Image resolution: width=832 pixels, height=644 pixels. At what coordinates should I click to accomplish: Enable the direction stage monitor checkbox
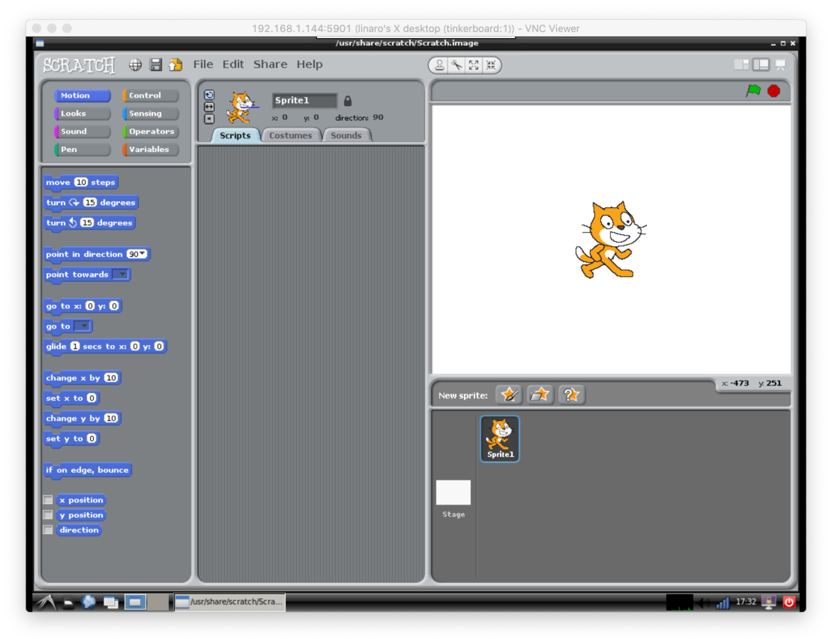pyautogui.click(x=48, y=530)
